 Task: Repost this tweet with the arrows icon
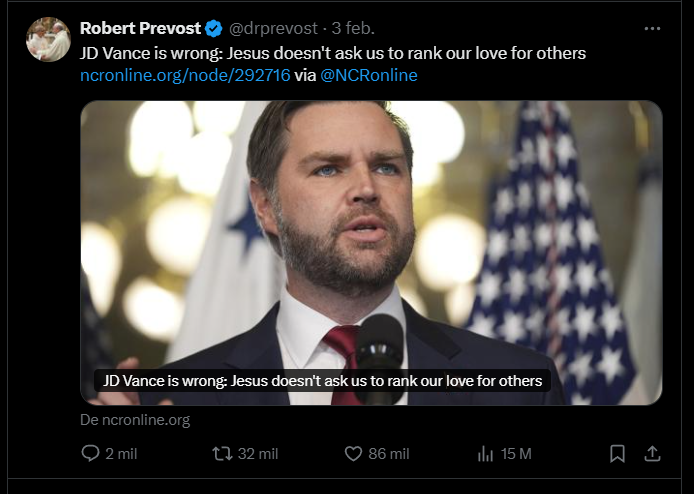[x=222, y=453]
